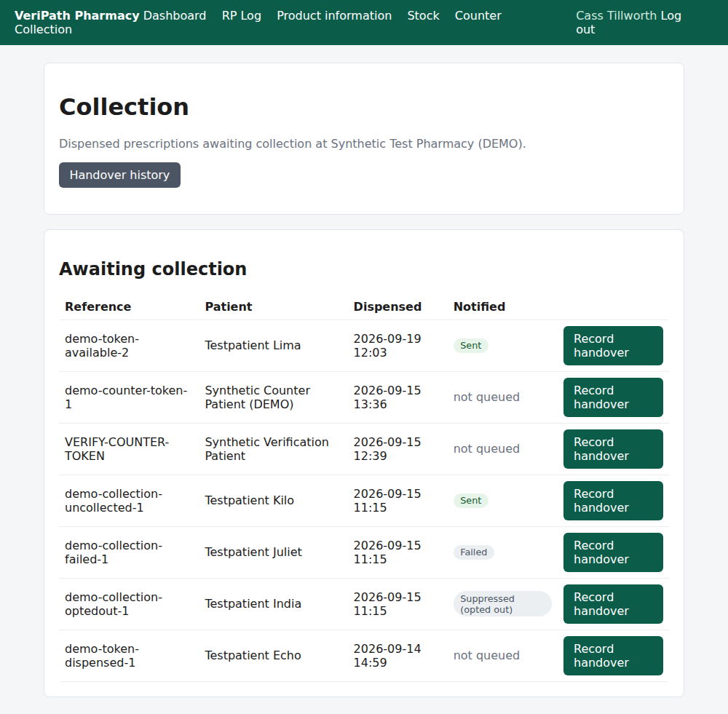Image resolution: width=728 pixels, height=714 pixels.
Task: Record handover for Testpatient Lima
Action: (613, 346)
